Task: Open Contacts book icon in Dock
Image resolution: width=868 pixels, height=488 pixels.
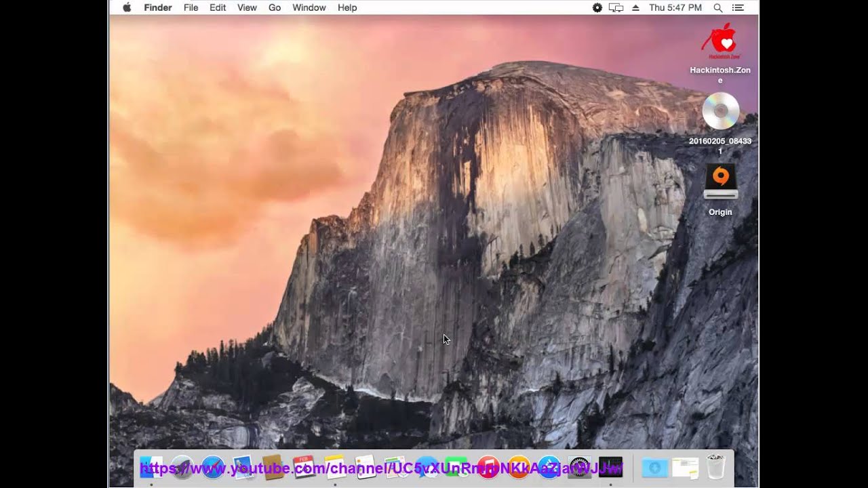Action: point(273,467)
